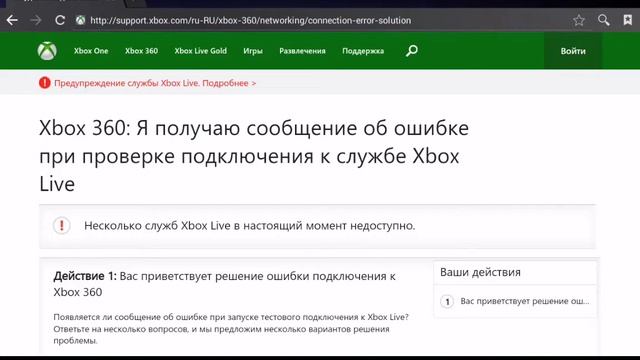This screenshot has height=360, width=640.
Task: Click the page heading Xbox 360: Я получаю сообщение
Action: click(x=254, y=156)
